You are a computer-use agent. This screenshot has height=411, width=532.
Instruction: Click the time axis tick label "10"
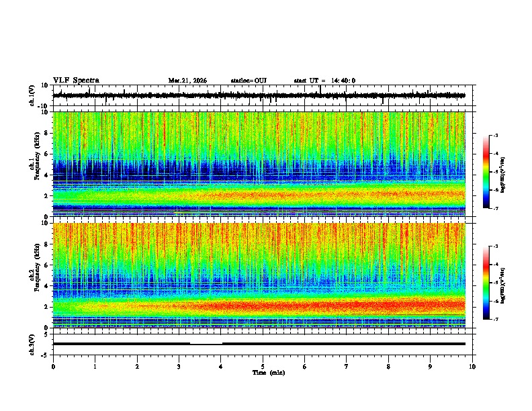(x=472, y=367)
